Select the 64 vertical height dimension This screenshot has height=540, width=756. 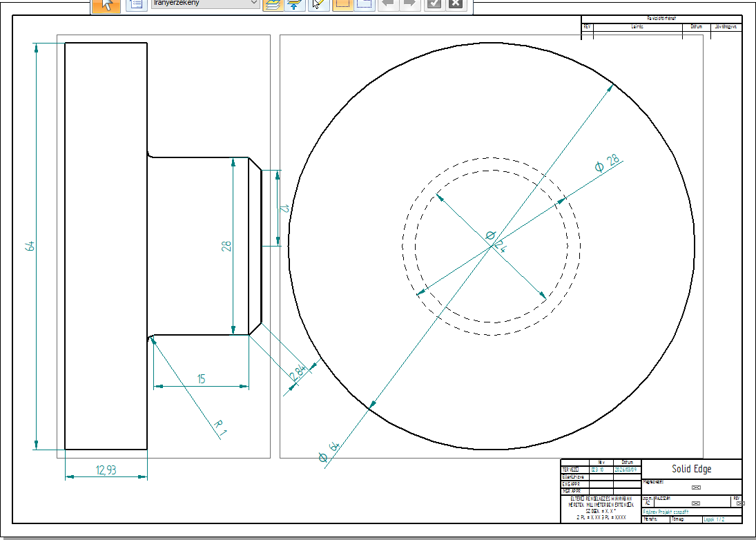pos(30,246)
